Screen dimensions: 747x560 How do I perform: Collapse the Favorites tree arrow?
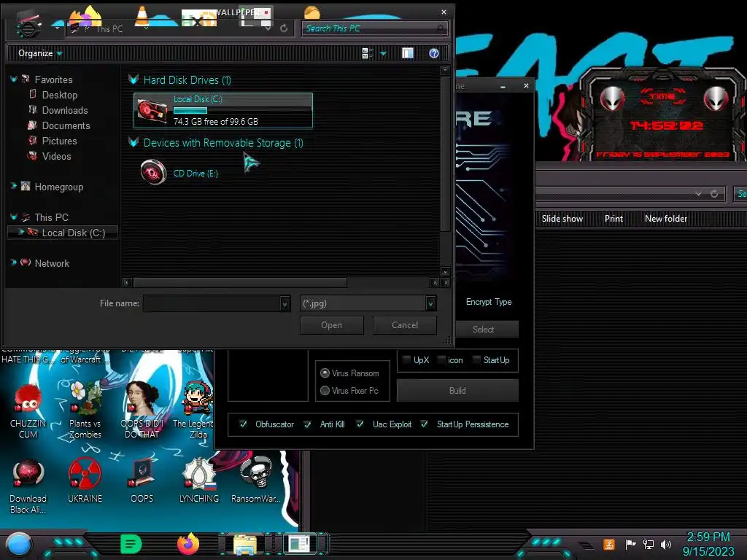click(13, 79)
